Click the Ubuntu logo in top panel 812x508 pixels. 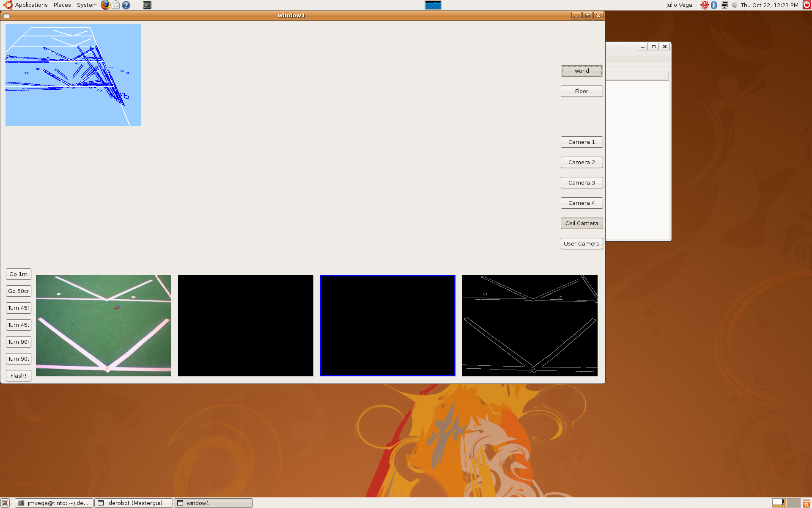tap(8, 5)
